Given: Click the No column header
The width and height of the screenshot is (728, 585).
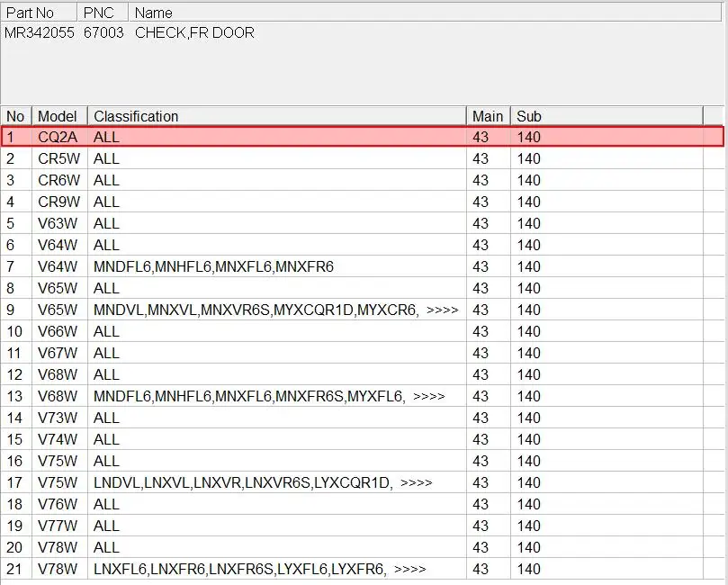Looking at the screenshot, I should pos(16,116).
